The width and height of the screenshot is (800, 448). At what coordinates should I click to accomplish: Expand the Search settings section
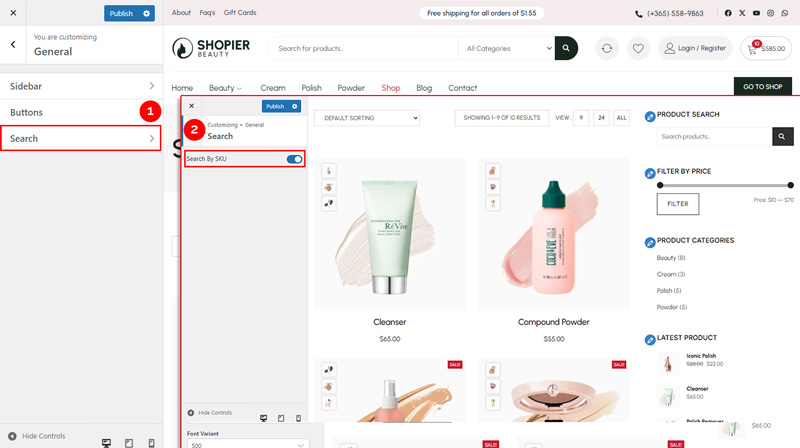pyautogui.click(x=81, y=138)
